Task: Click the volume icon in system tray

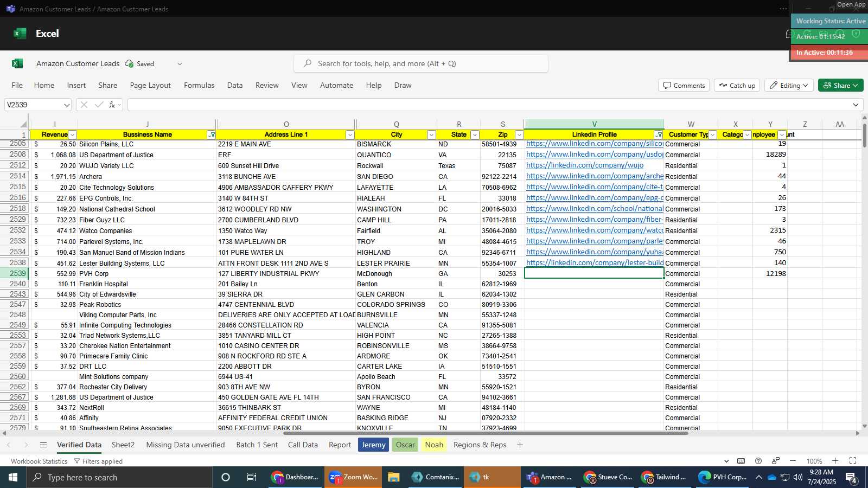Action: pos(797,477)
